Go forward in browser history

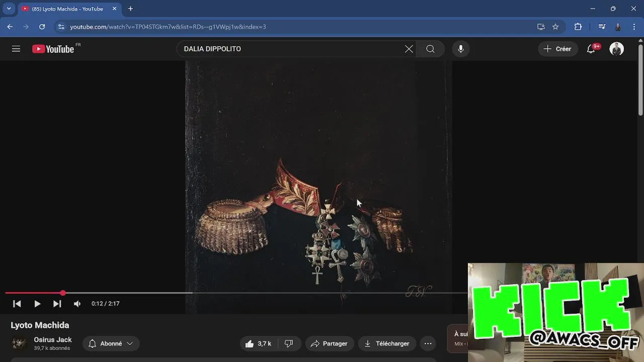point(26,27)
